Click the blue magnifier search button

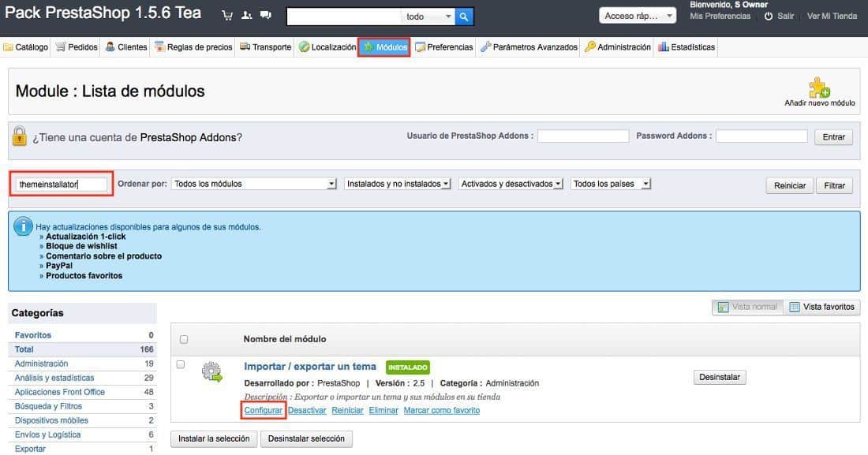click(x=464, y=17)
